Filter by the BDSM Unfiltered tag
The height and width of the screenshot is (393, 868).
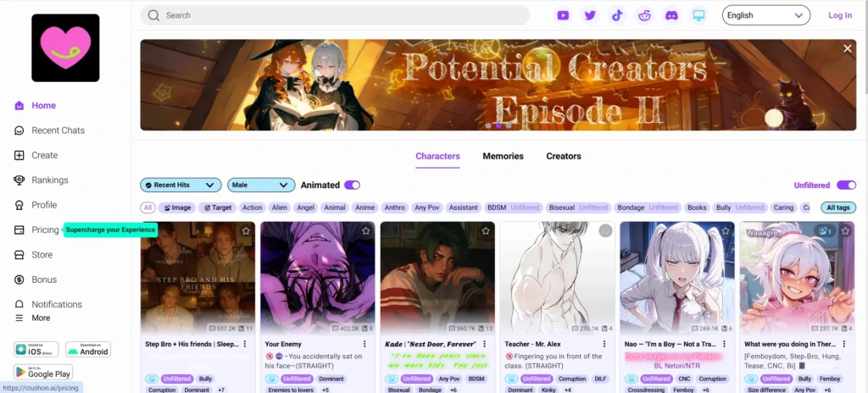(513, 208)
